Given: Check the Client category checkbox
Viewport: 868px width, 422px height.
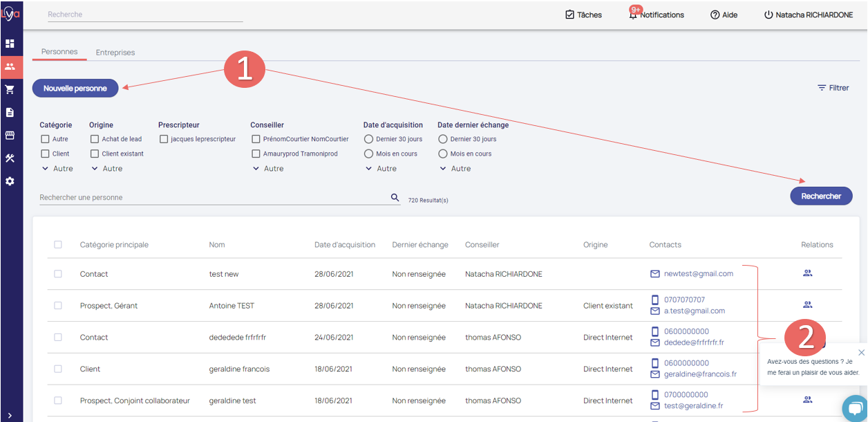Looking at the screenshot, I should [x=45, y=154].
